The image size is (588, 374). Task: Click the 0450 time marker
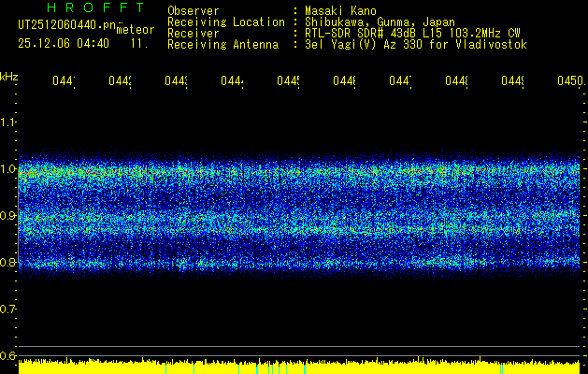(x=569, y=81)
